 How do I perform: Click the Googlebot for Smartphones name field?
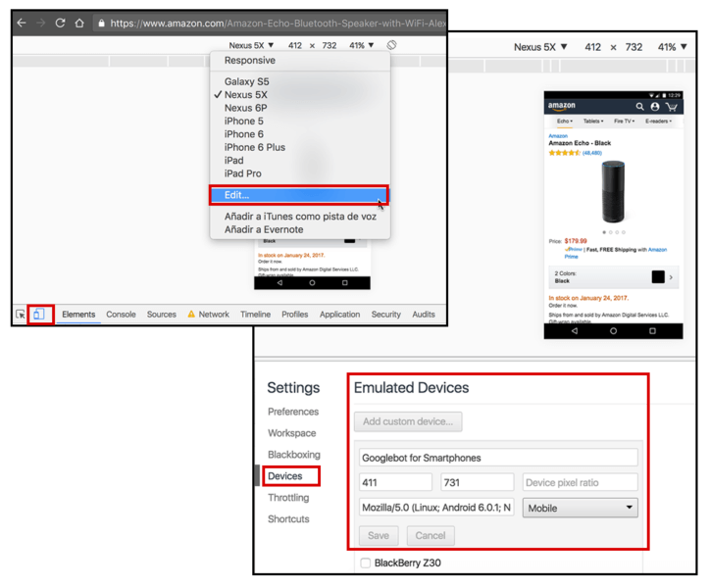[x=498, y=458]
